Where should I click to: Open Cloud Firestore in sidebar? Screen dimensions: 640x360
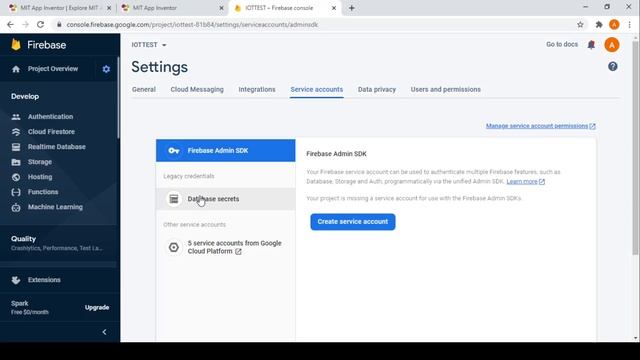pos(51,132)
